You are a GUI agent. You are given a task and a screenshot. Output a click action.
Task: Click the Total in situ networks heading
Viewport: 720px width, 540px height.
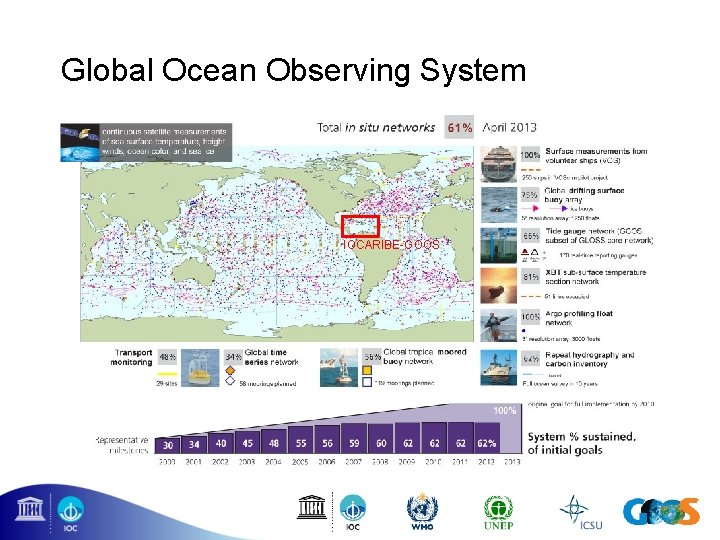click(x=376, y=127)
